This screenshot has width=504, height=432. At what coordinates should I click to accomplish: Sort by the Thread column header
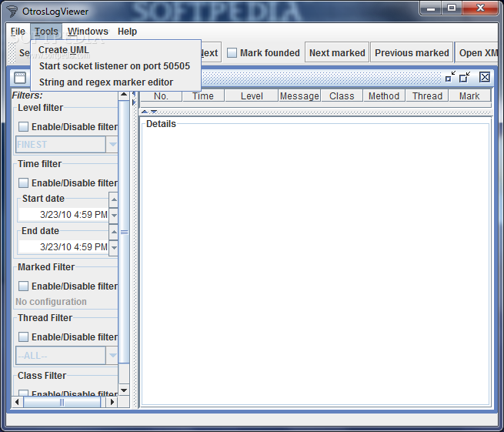pos(427,95)
